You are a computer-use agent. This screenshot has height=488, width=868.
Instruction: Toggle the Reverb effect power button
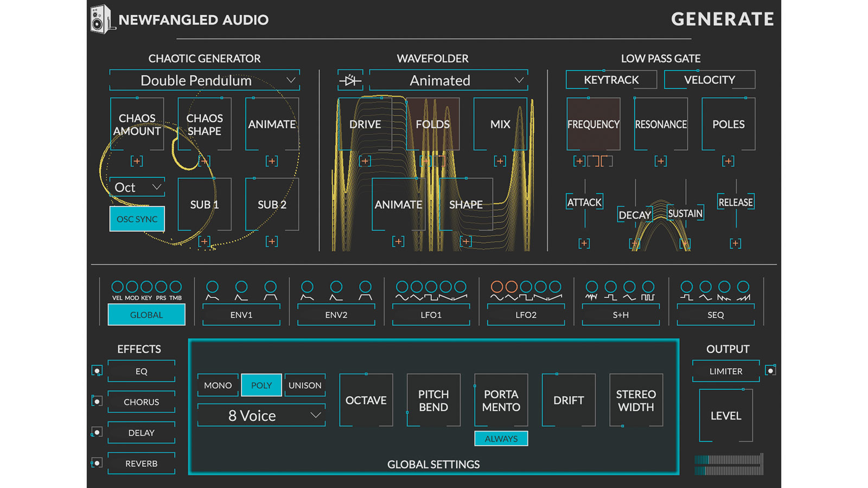tap(97, 463)
